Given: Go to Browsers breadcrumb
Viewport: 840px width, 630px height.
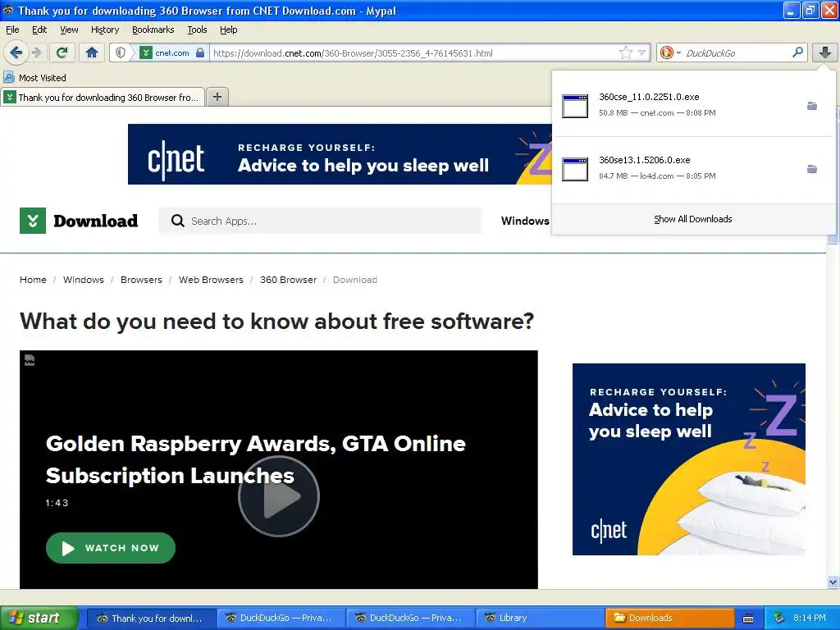Looking at the screenshot, I should click(141, 280).
